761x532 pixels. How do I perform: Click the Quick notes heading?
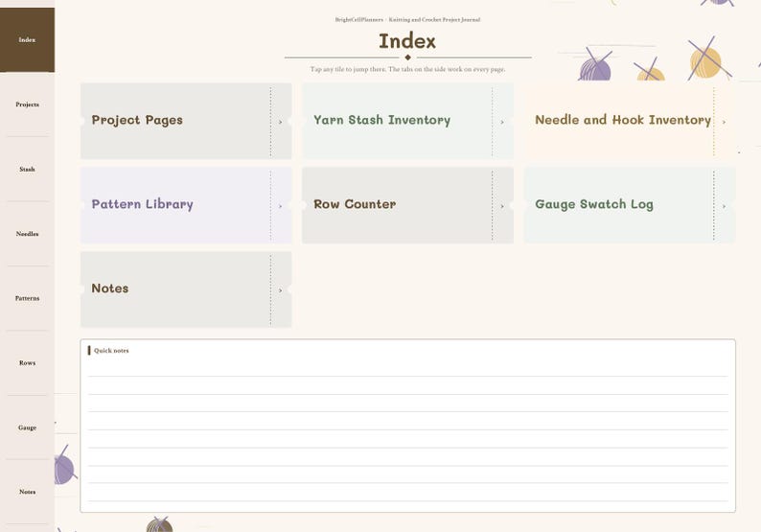click(111, 351)
